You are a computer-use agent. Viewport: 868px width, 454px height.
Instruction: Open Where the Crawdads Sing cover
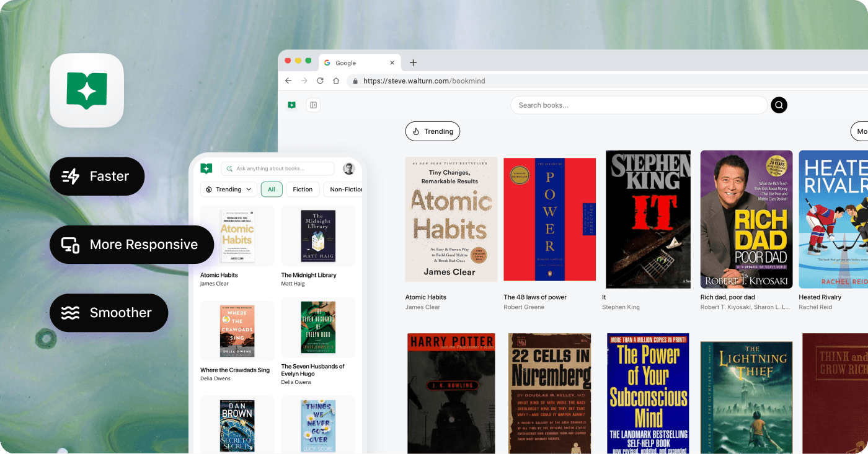[x=237, y=331]
